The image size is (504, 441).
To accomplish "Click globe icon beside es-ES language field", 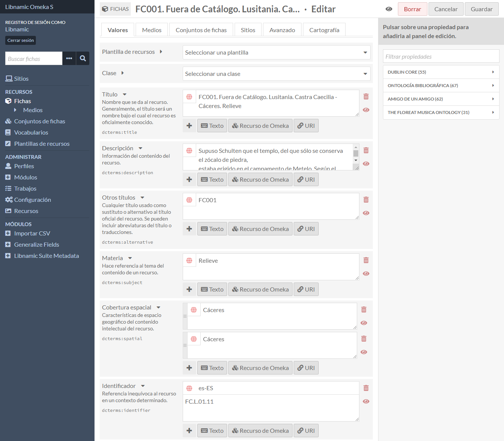I will (x=189, y=388).
